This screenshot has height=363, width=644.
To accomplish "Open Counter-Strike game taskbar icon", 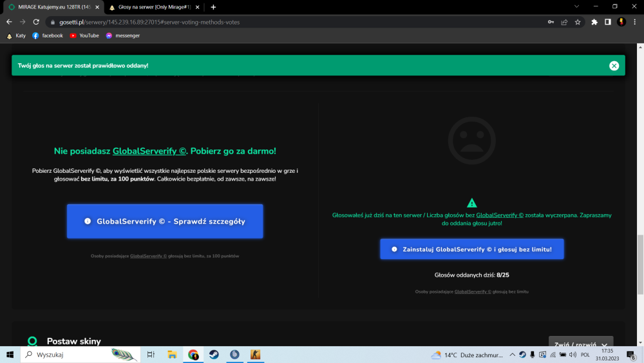I will click(x=255, y=355).
